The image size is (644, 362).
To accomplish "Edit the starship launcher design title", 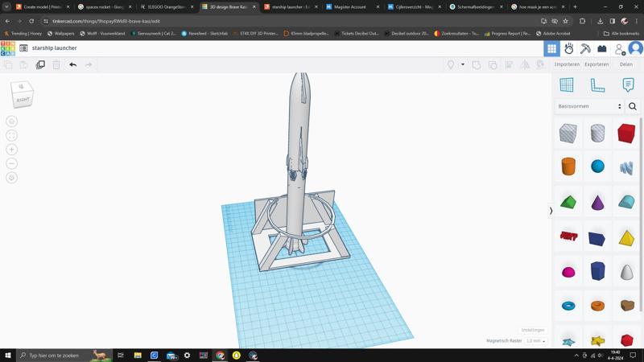I will (54, 48).
